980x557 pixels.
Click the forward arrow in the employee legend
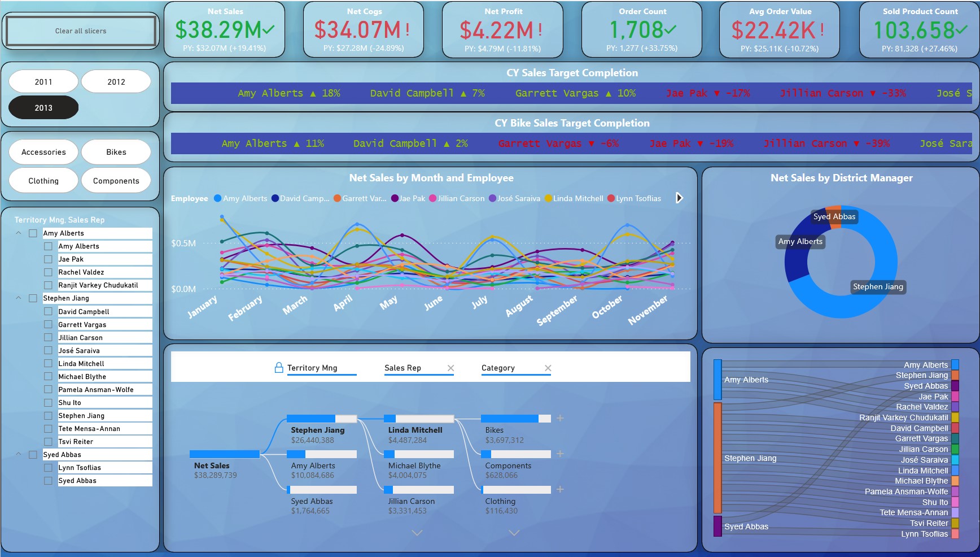pos(679,198)
